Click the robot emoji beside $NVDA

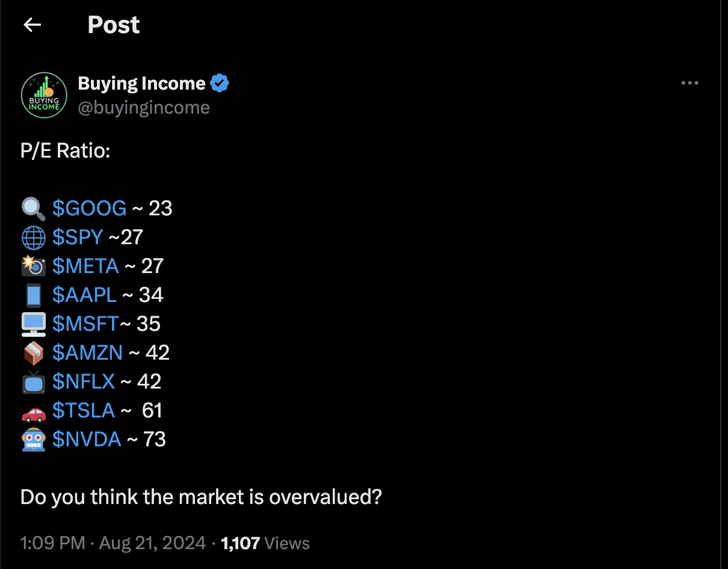[33, 440]
